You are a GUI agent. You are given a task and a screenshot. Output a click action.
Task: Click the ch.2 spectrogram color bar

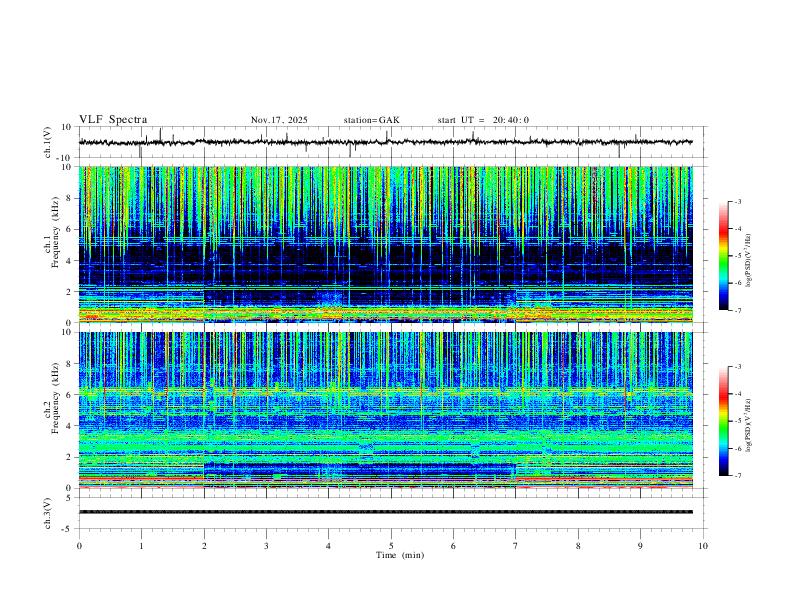(x=724, y=421)
